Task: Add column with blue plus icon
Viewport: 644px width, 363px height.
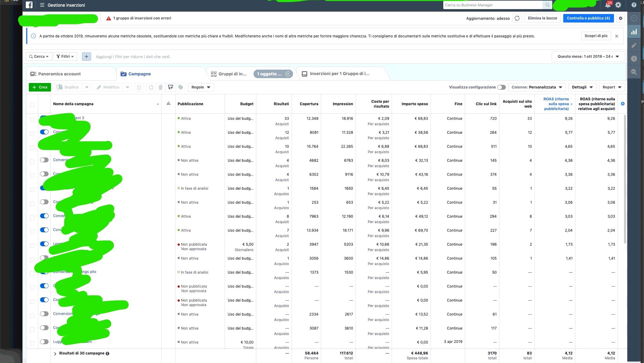Action: pos(623,104)
